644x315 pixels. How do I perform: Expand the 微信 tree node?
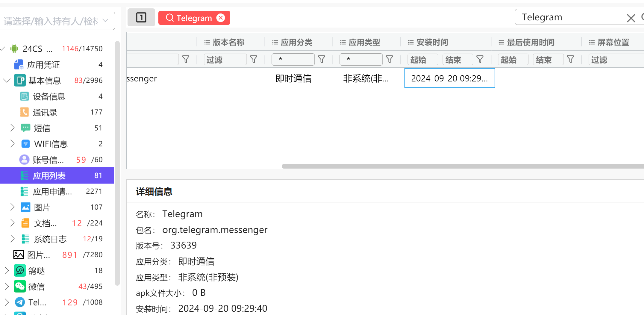click(x=7, y=287)
